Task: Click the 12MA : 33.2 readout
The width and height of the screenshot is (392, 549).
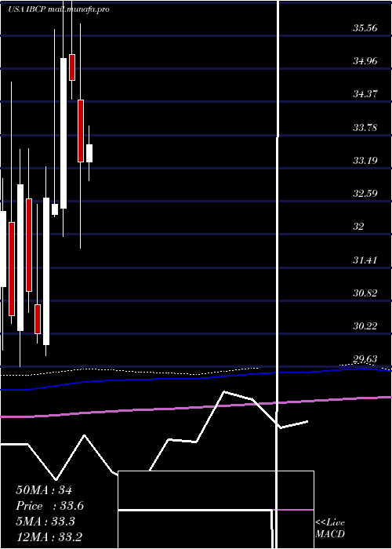Action: (49, 536)
